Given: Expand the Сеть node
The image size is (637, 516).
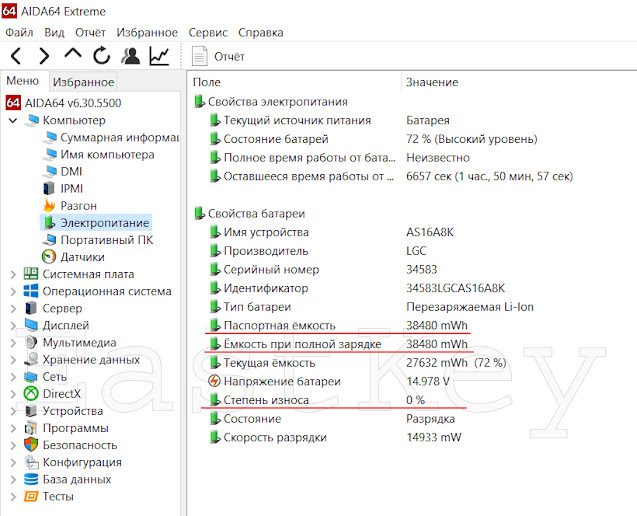Looking at the screenshot, I should click(13, 377).
